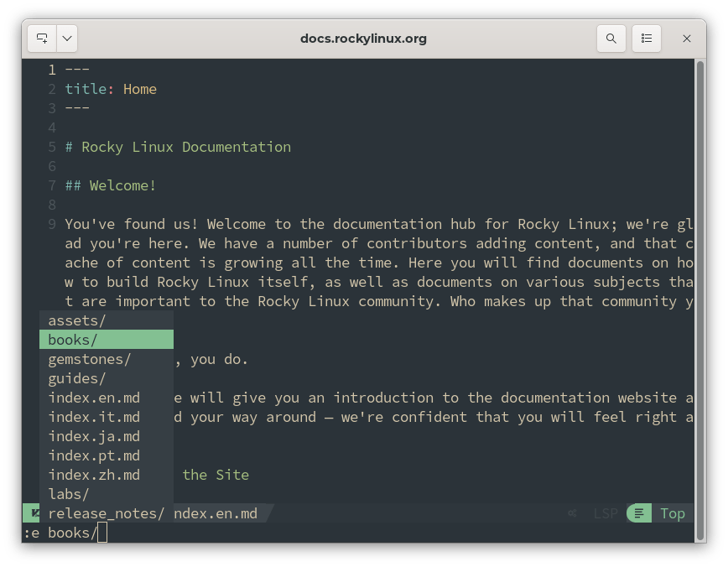Click the 'the Site' heading text

coord(216,475)
